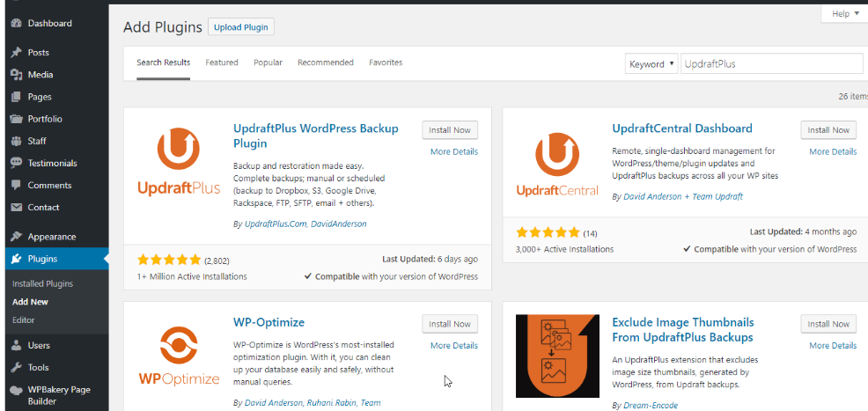The width and height of the screenshot is (868, 411).
Task: Click the UpdraftCentral plugin logo
Action: 557,165
